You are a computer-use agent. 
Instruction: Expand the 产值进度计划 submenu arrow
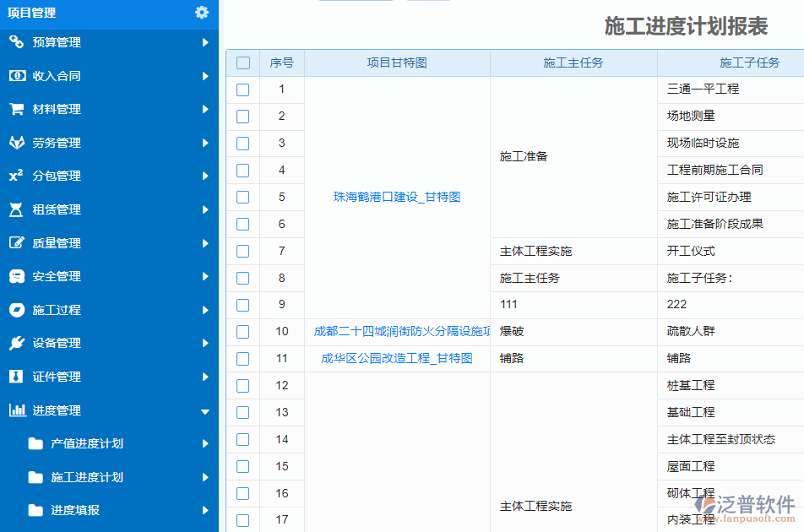pyautogui.click(x=205, y=442)
